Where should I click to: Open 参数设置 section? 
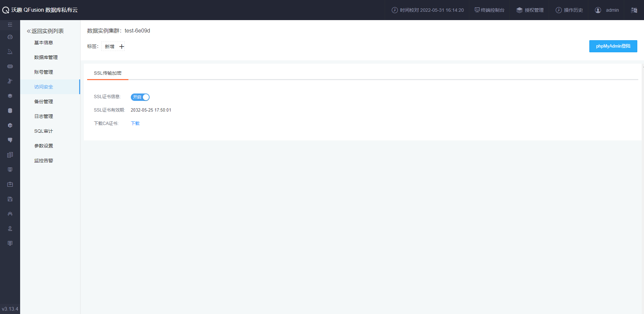pyautogui.click(x=44, y=146)
